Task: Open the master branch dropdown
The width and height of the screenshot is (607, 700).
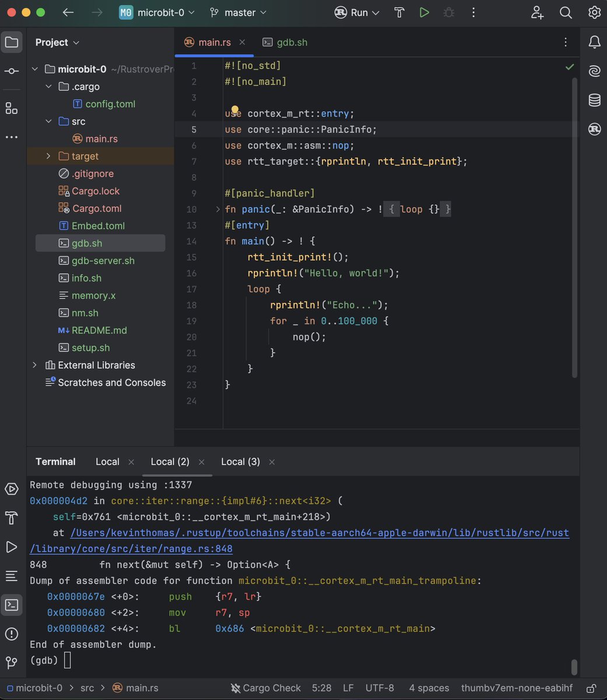Action: coord(238,12)
